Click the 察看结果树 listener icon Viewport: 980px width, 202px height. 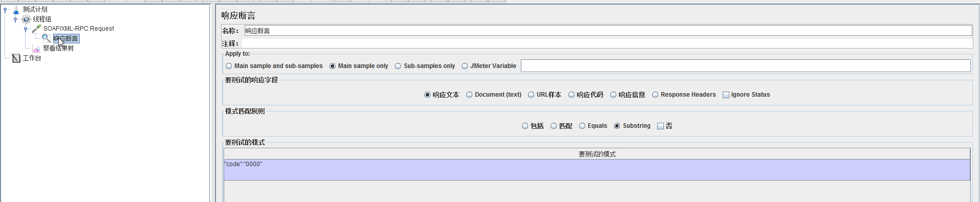pyautogui.click(x=36, y=49)
